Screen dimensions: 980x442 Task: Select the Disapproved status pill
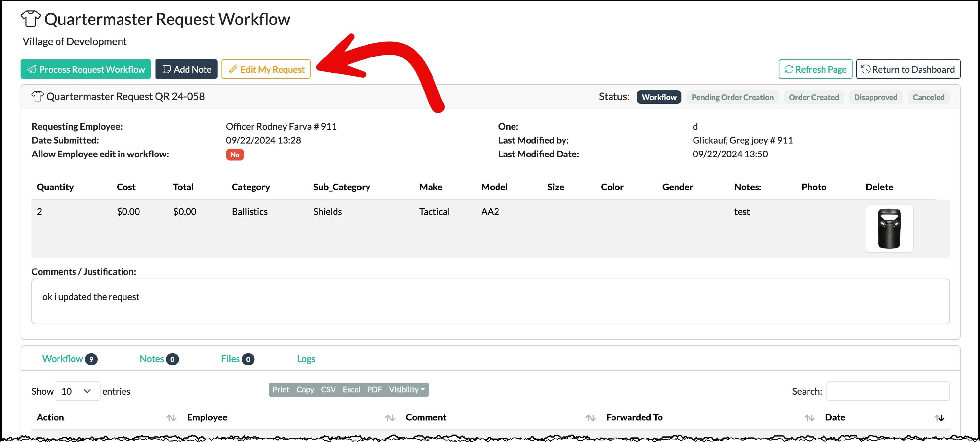click(875, 97)
